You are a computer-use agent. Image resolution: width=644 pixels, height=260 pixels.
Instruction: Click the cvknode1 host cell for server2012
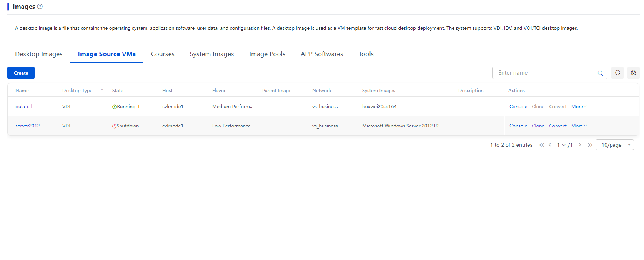pos(173,126)
